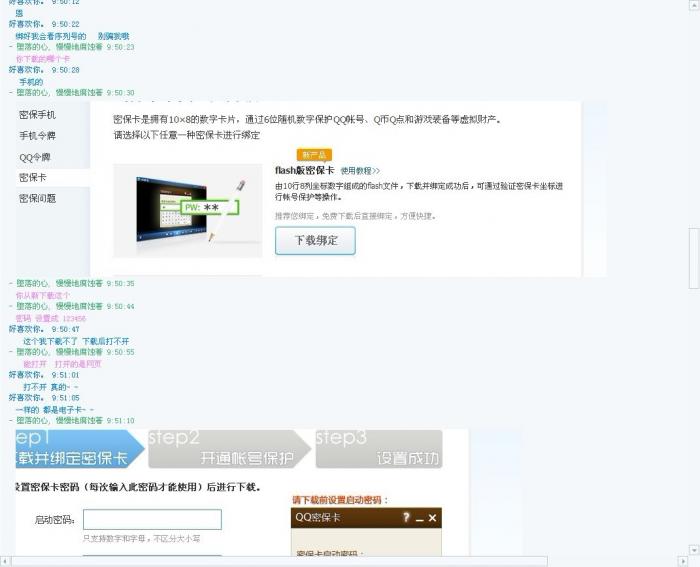This screenshot has height=567, width=700.
Task: Click the orange 新产品 badge
Action: pyautogui.click(x=314, y=155)
